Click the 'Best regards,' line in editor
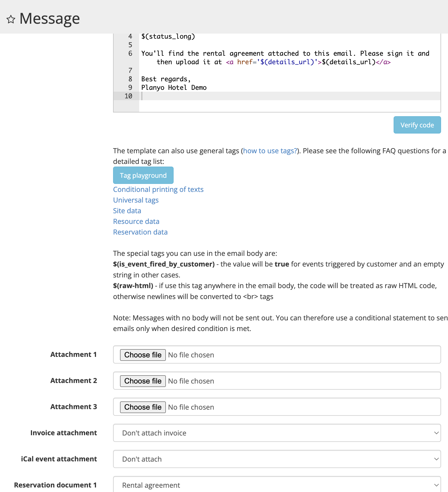 (x=166, y=79)
